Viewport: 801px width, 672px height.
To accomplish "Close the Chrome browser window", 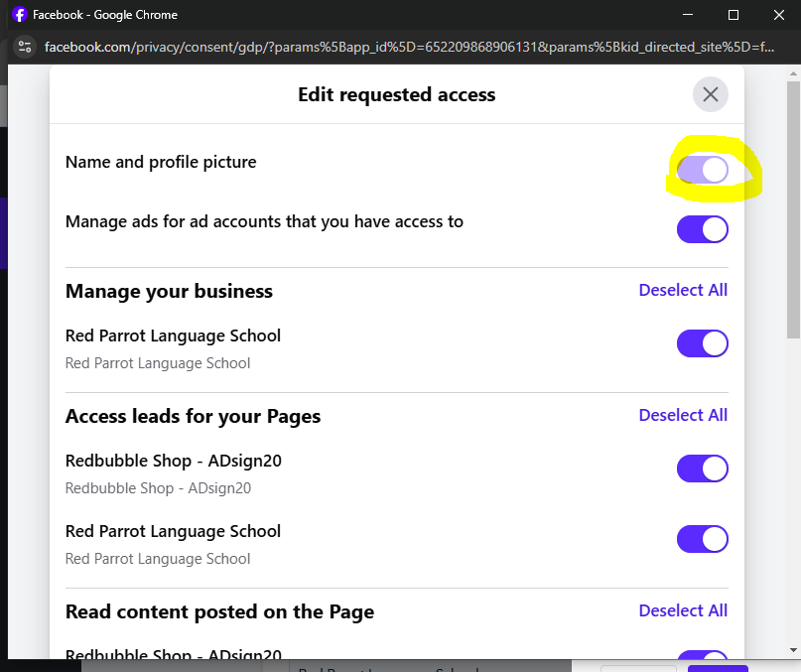I will (x=778, y=15).
